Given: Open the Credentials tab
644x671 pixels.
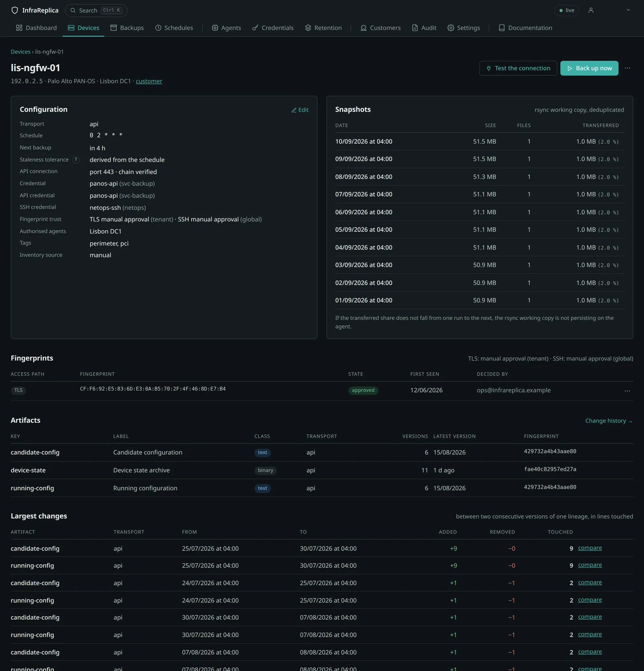Looking at the screenshot, I should (273, 28).
